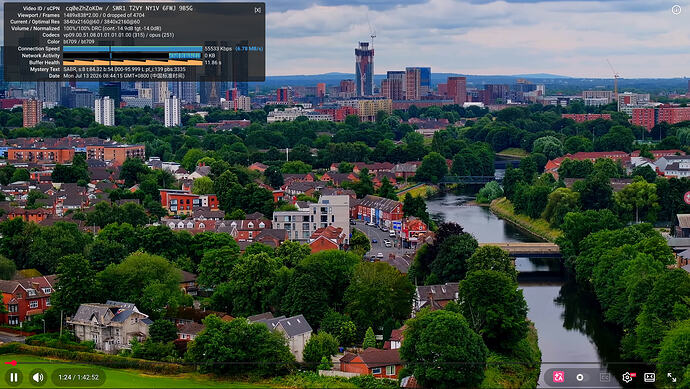
Task: Pause the video playback
Action: [x=14, y=377]
